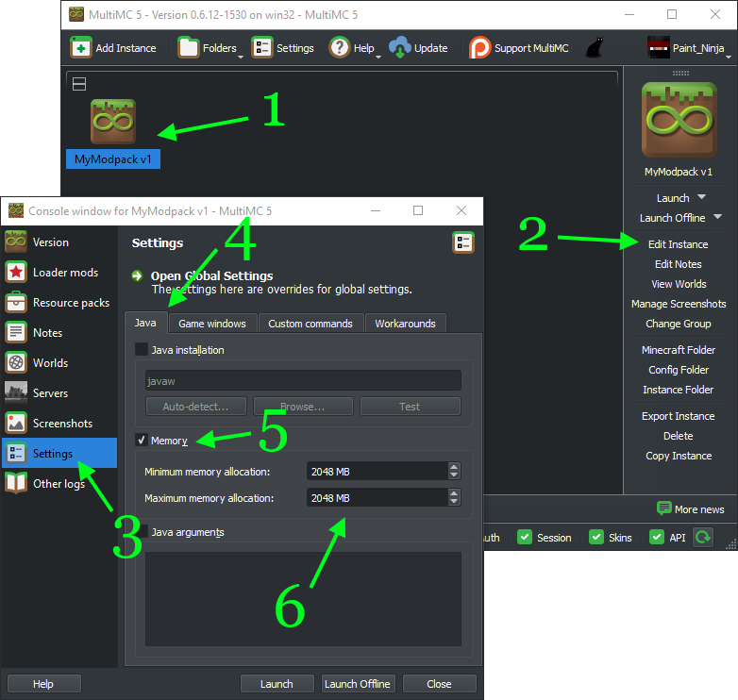Click the Update cloud icon

pyautogui.click(x=400, y=48)
